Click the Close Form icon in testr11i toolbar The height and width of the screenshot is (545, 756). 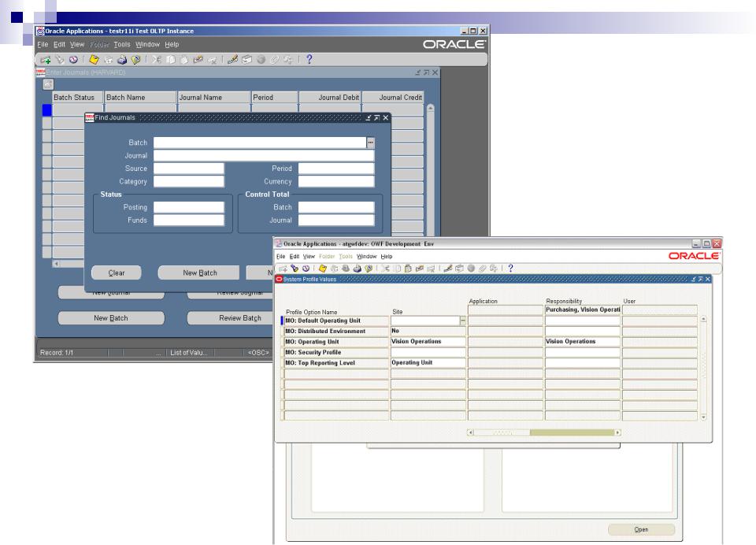coord(136,60)
